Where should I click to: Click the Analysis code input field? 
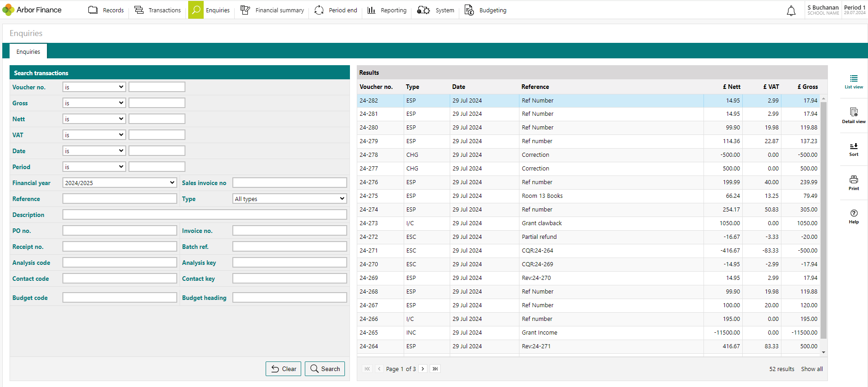click(119, 263)
